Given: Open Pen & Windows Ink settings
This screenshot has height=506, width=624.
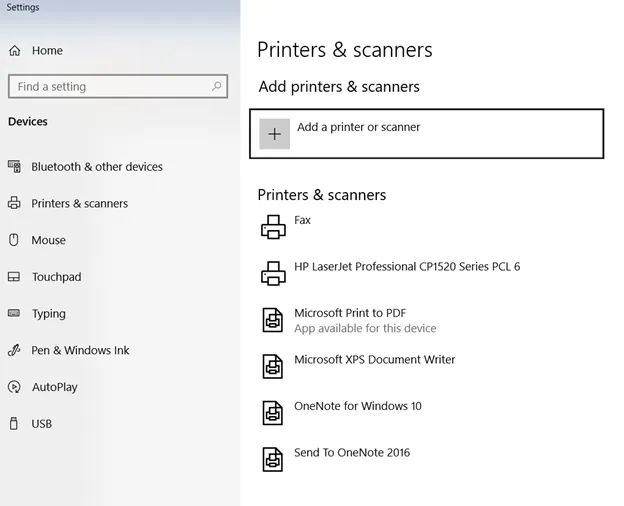Looking at the screenshot, I should 80,350.
